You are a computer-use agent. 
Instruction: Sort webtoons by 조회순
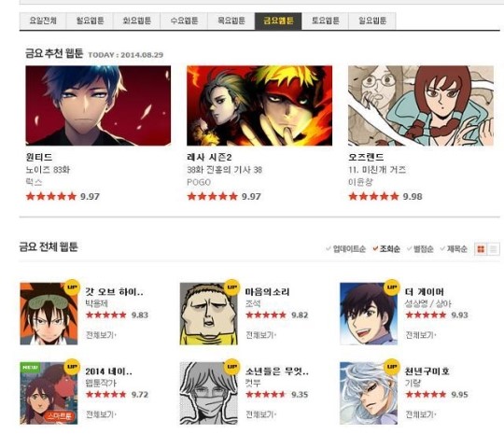point(386,249)
